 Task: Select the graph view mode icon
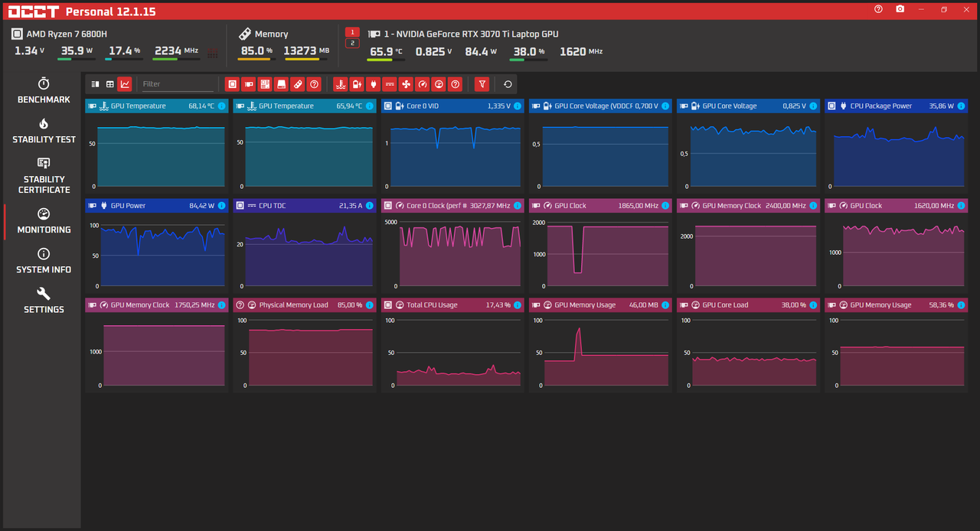tap(125, 84)
